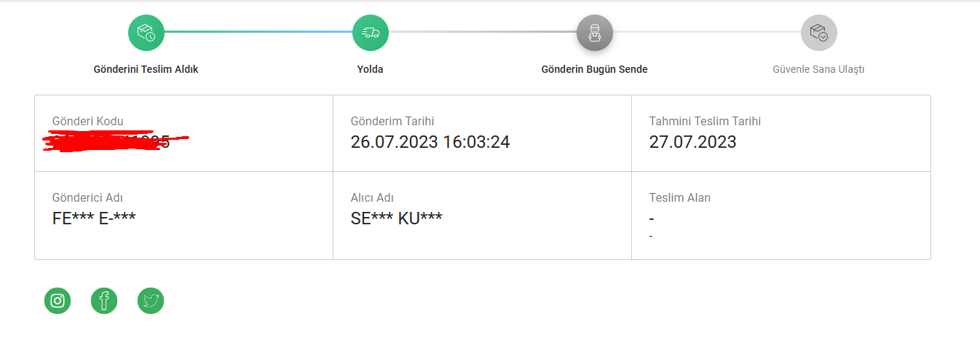Click the 'Güvenle Sana Ulaştı' label
The image size is (980, 359).
tap(818, 69)
